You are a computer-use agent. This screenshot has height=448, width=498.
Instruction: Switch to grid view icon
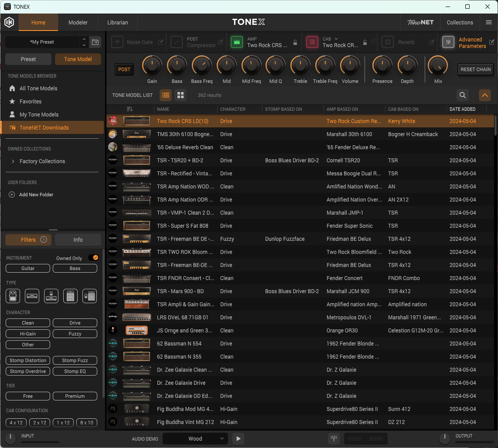tap(181, 95)
